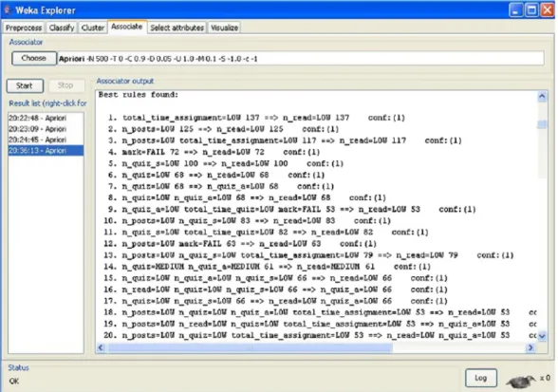Click rule 17 text in output
Image resolution: width=558 pixels, height=392 pixels.
tap(275, 301)
